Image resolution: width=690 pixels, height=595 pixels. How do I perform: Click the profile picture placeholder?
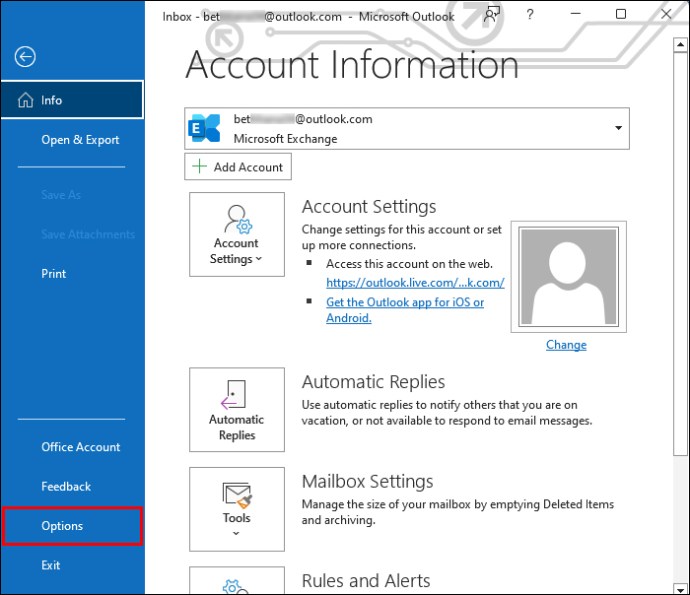tap(567, 277)
